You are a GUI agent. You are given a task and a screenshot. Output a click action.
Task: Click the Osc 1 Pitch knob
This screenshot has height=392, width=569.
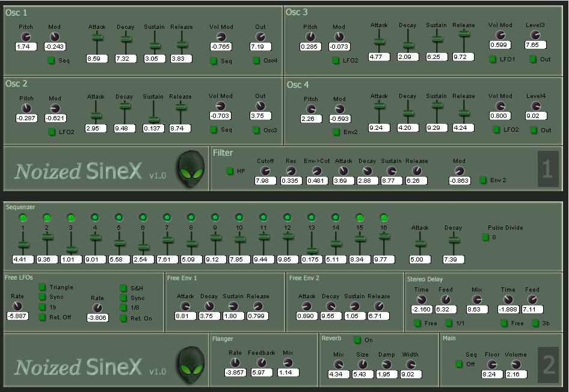coord(26,37)
